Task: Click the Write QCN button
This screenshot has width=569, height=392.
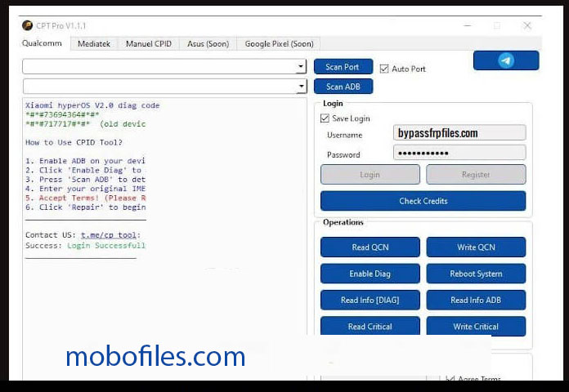Action: click(x=476, y=247)
